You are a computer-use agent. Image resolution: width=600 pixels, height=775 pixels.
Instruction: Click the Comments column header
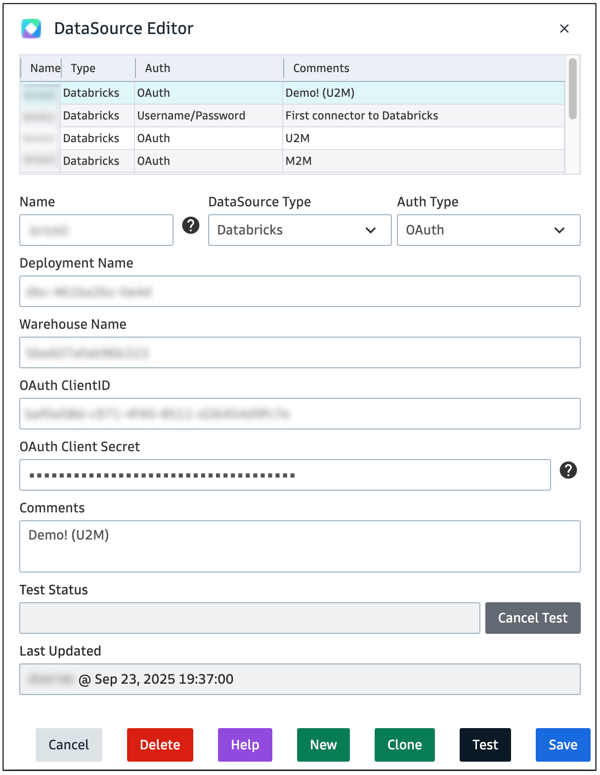click(321, 68)
